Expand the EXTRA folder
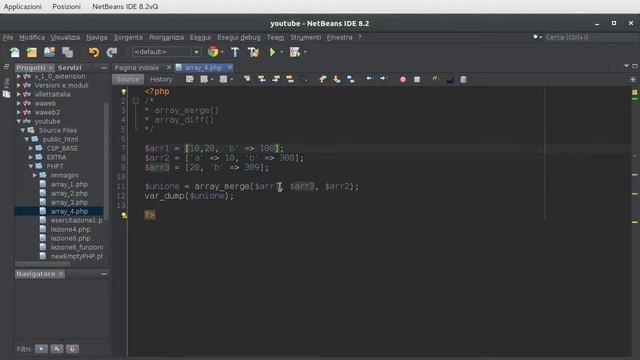This screenshot has height=360, width=640. click(x=31, y=157)
